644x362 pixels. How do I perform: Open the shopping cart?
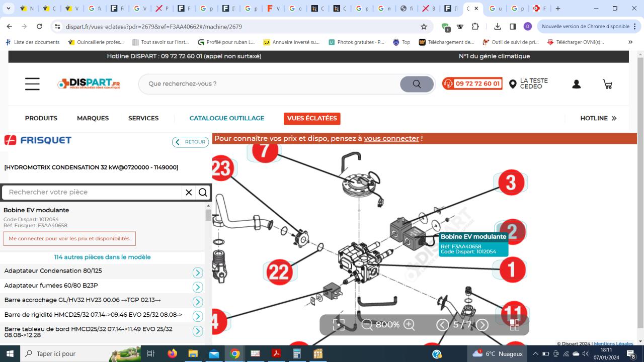[607, 84]
